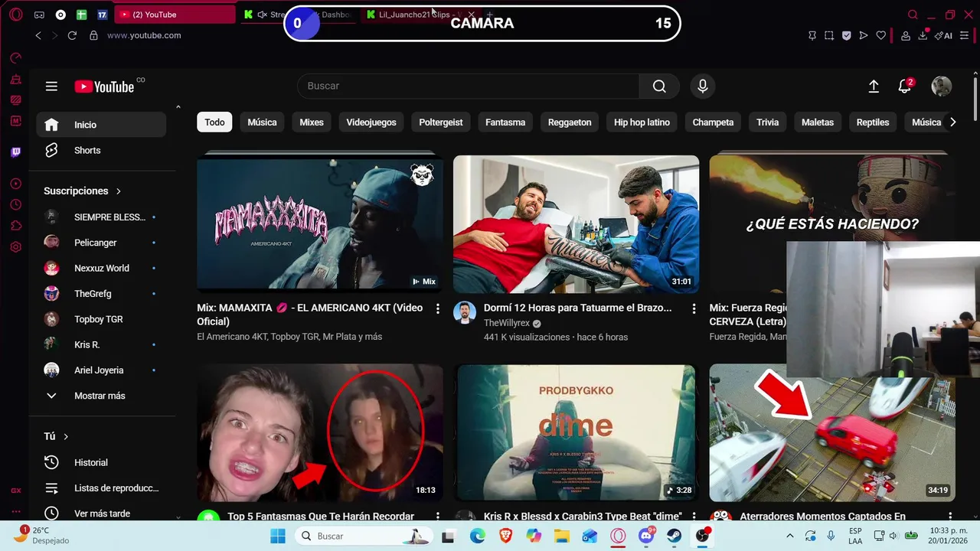Open Brave browser from the taskbar

point(505,536)
